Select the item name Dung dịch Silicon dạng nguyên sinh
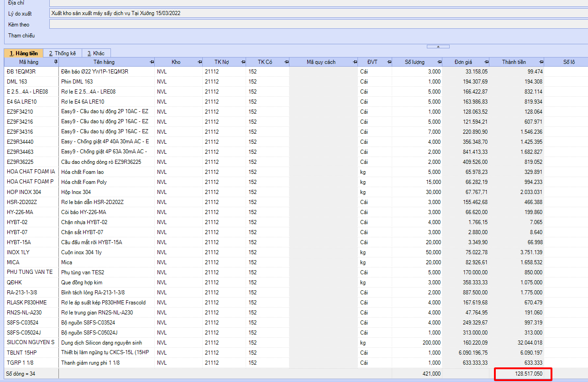This screenshot has height=382, width=588. coord(101,343)
